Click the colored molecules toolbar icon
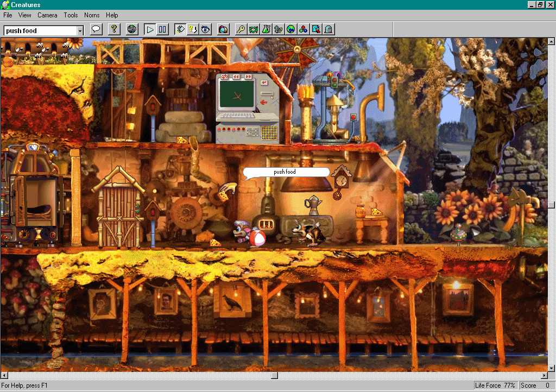 pyautogui.click(x=303, y=29)
